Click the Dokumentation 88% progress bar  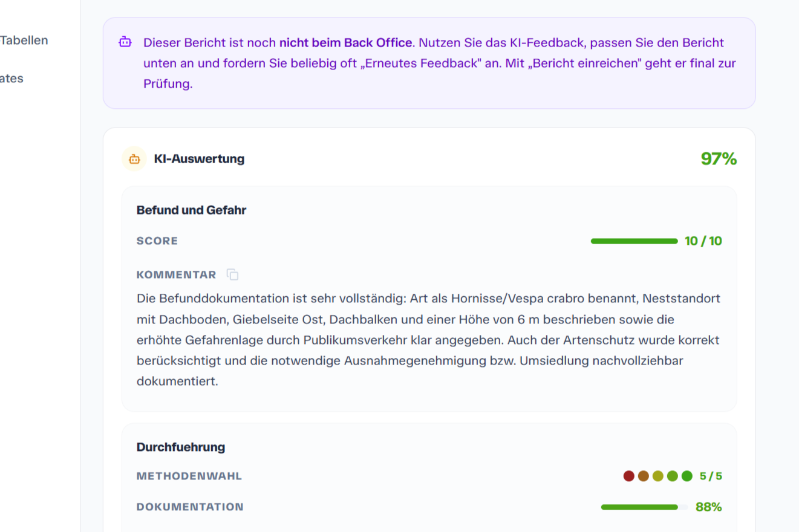[x=644, y=507]
